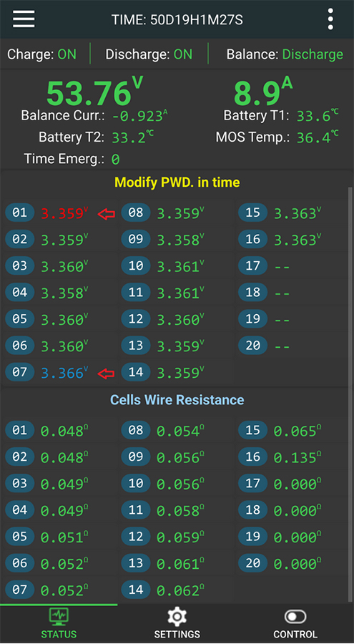
Task: Select the 8.9 A current reading
Action: tap(263, 93)
